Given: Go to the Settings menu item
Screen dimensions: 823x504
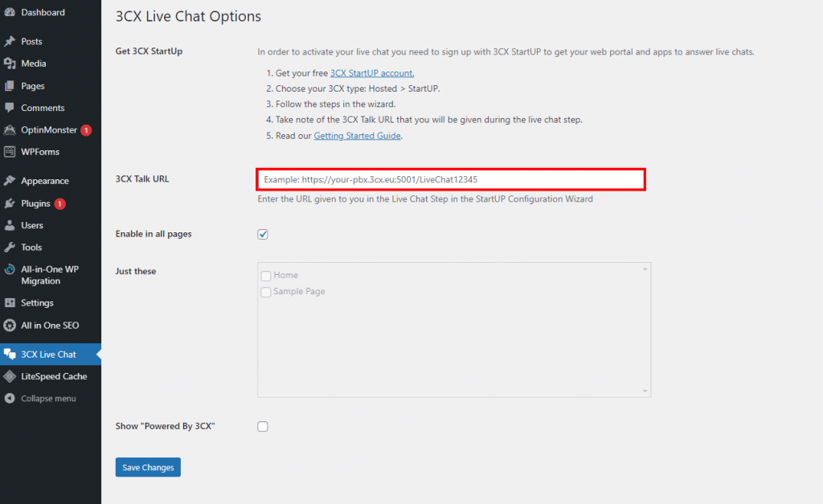Looking at the screenshot, I should (x=37, y=303).
